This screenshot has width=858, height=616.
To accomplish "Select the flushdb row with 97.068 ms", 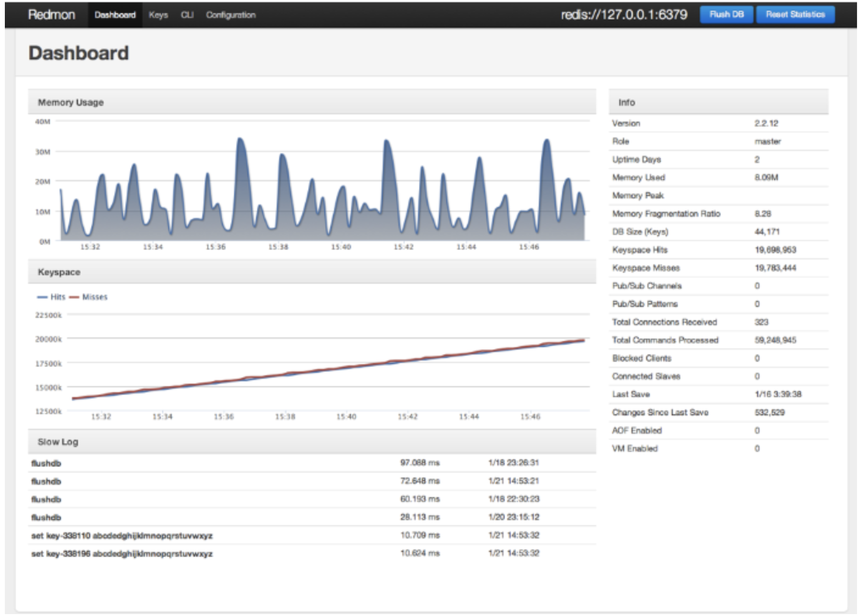I will point(312,463).
